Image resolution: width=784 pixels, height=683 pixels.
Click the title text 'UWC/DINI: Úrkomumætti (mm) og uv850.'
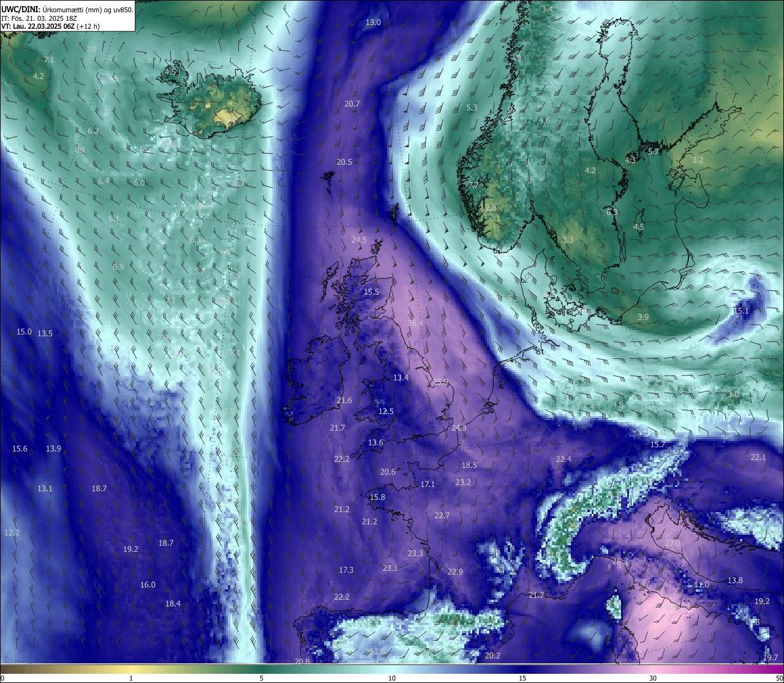[67, 9]
